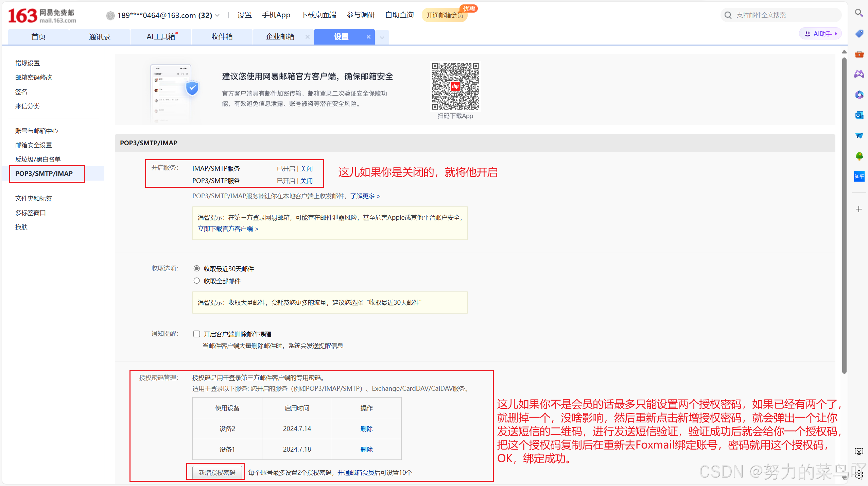Open sidebar settings gear icon
868x486 pixels.
(x=859, y=474)
